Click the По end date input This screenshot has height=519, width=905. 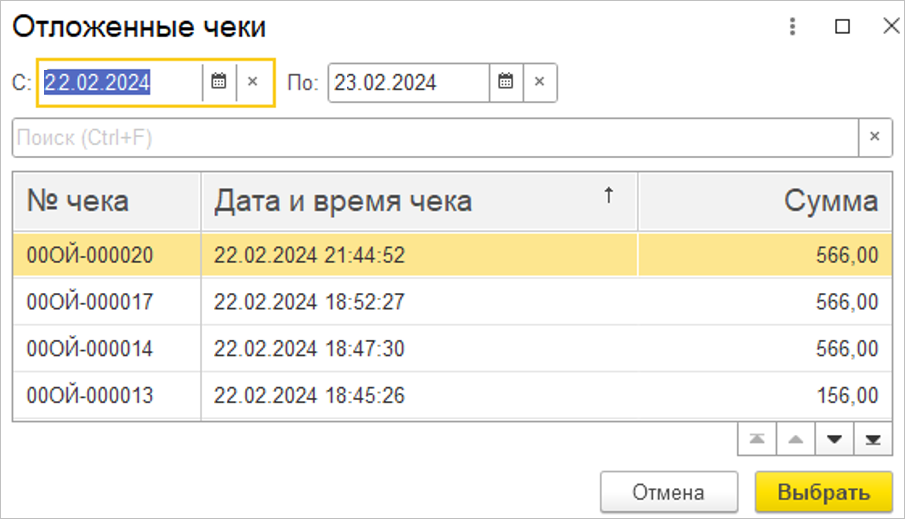[x=408, y=82]
